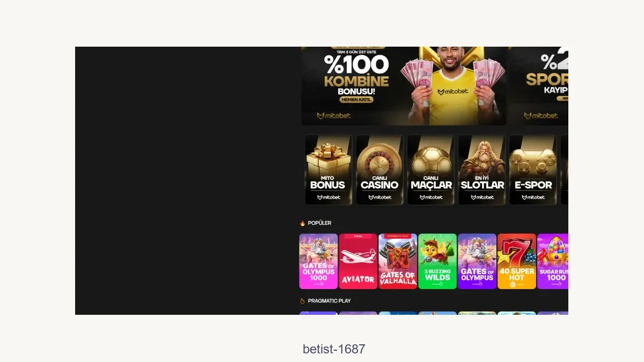Click the icon beside Pragmatic Play heading
Viewport: 644px width, 362px height.
(303, 301)
